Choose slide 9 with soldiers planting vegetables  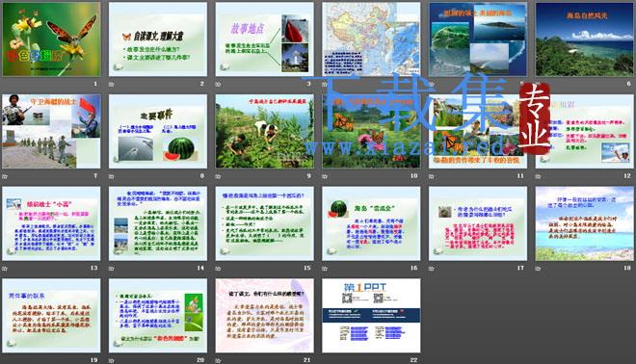pyautogui.click(x=264, y=131)
